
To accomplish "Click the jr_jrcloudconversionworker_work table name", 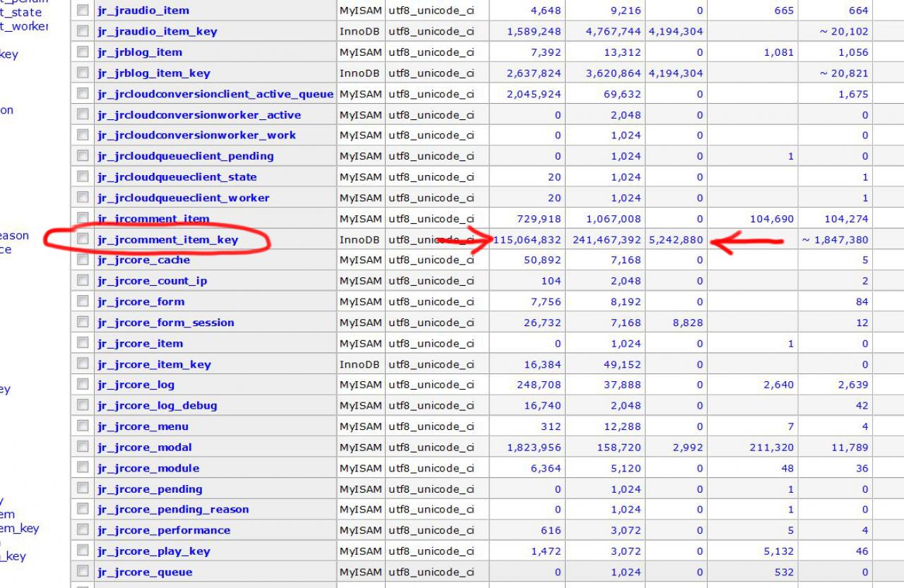I will [196, 136].
